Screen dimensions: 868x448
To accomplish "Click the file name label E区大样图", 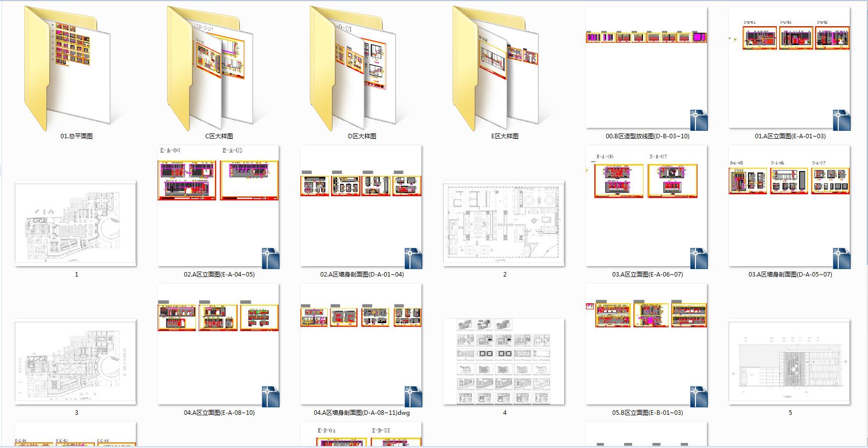I will [x=505, y=136].
